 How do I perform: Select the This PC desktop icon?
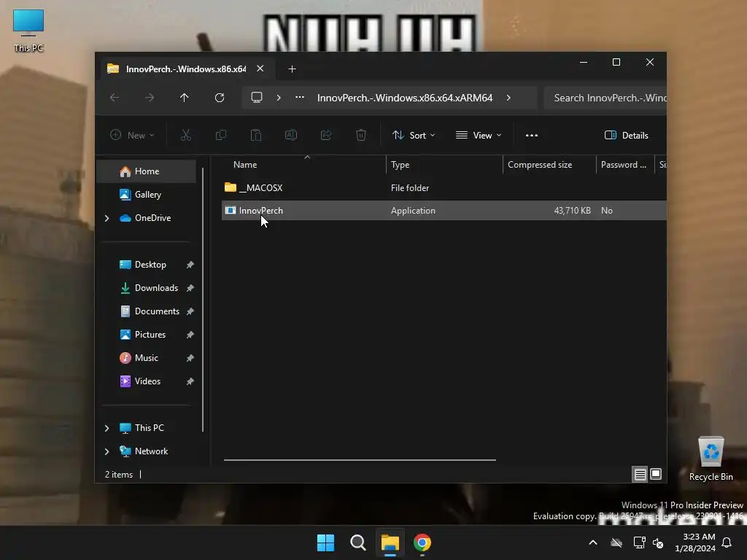pos(28,31)
